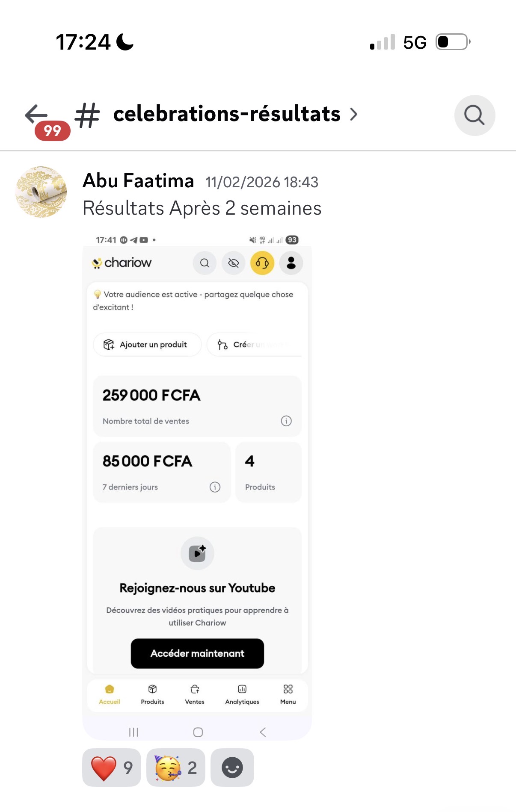Open the channel search magnifier
This screenshot has height=812, width=516.
(x=474, y=115)
